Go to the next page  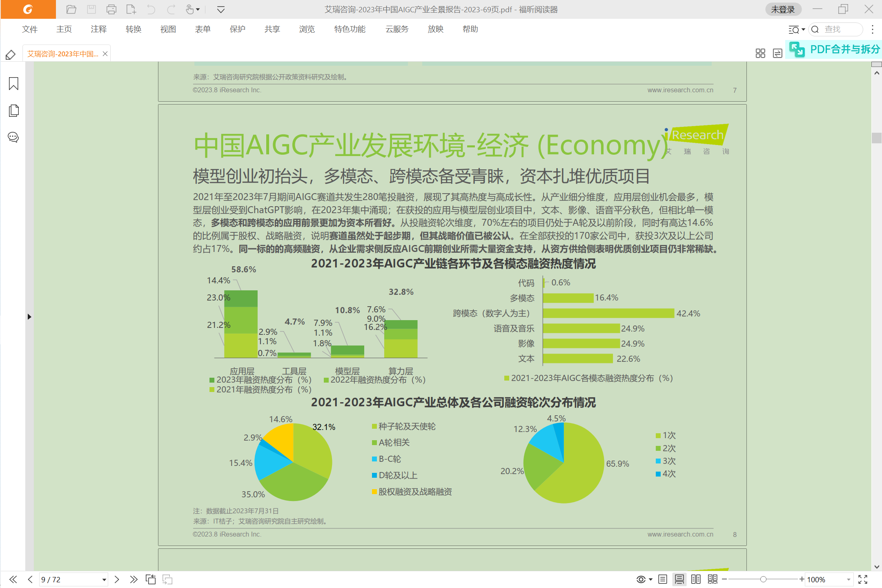click(117, 579)
